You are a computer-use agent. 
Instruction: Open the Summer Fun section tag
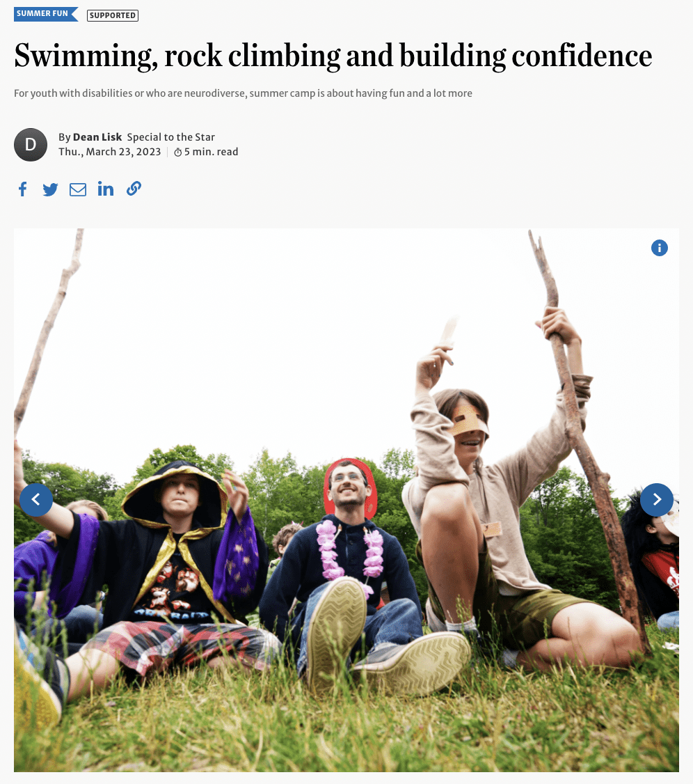pyautogui.click(x=46, y=14)
